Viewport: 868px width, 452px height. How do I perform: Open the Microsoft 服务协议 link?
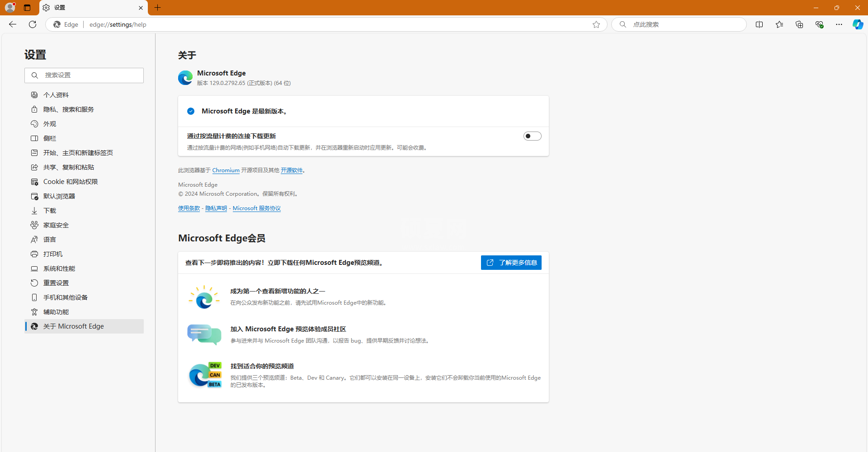click(x=257, y=208)
